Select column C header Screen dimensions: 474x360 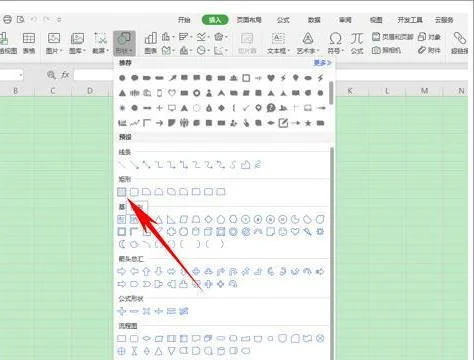[53, 91]
